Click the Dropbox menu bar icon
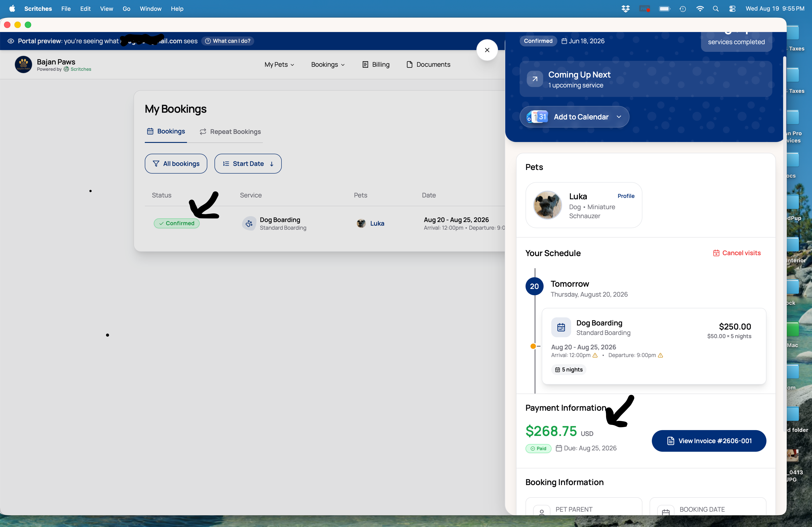 point(625,9)
